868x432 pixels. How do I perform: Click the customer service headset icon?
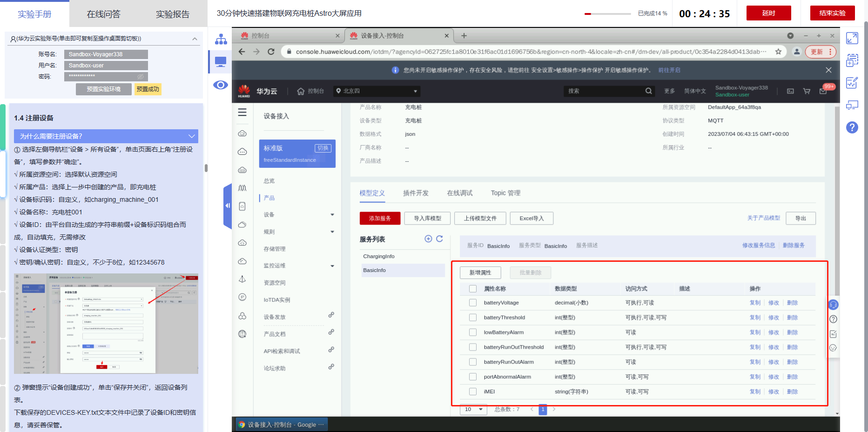(x=833, y=305)
